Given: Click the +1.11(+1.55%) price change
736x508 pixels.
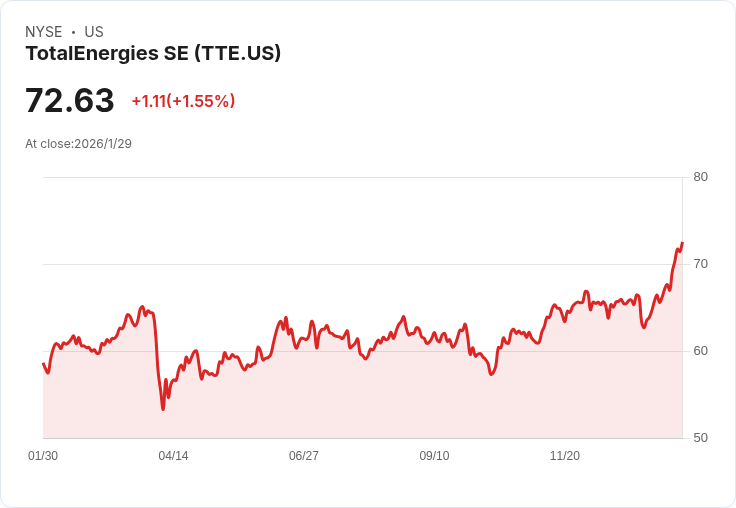Looking at the screenshot, I should point(183,101).
